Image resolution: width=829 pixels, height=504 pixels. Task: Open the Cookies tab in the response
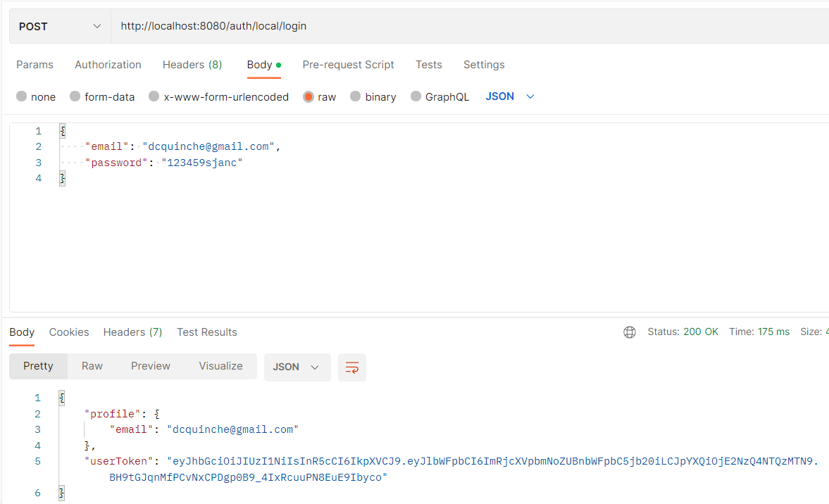coord(68,332)
